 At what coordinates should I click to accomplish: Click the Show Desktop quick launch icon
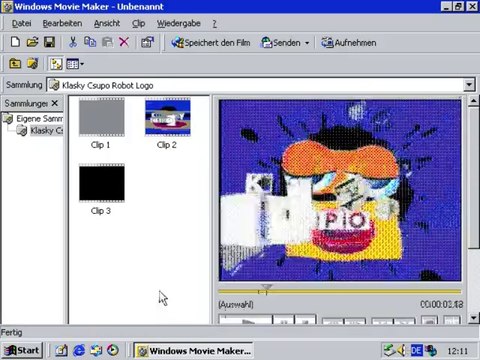[x=61, y=351]
